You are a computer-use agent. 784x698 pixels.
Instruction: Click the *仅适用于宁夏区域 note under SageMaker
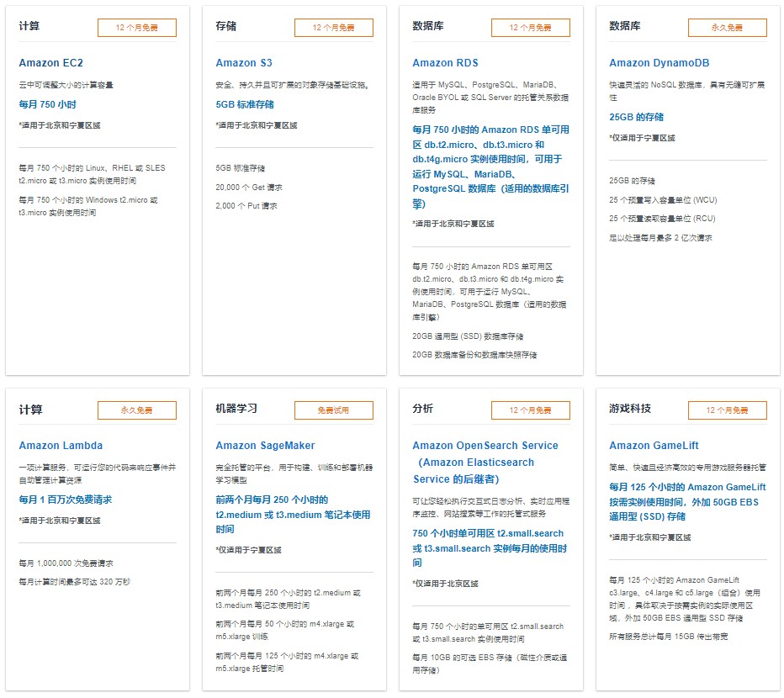(248, 550)
